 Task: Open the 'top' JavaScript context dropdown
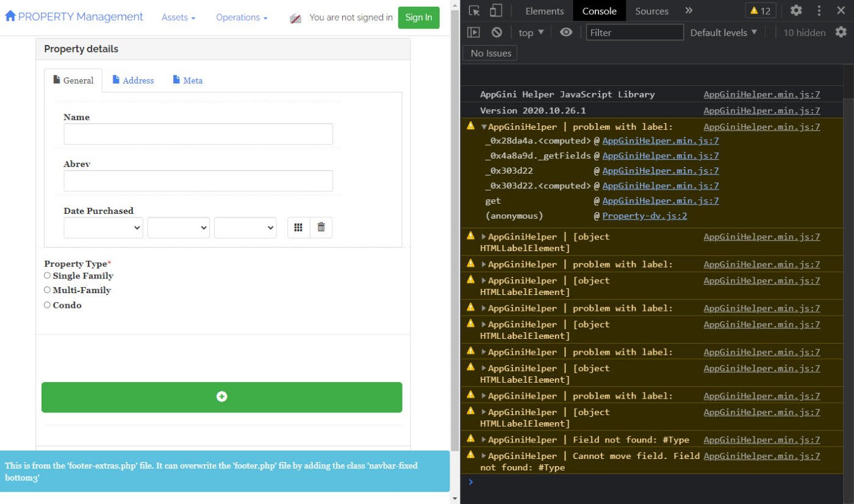531,32
